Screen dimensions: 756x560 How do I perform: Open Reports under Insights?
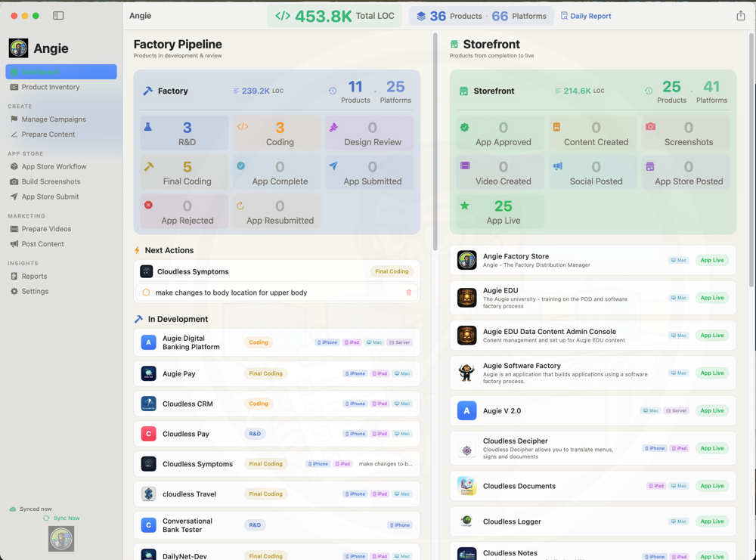(x=61, y=276)
